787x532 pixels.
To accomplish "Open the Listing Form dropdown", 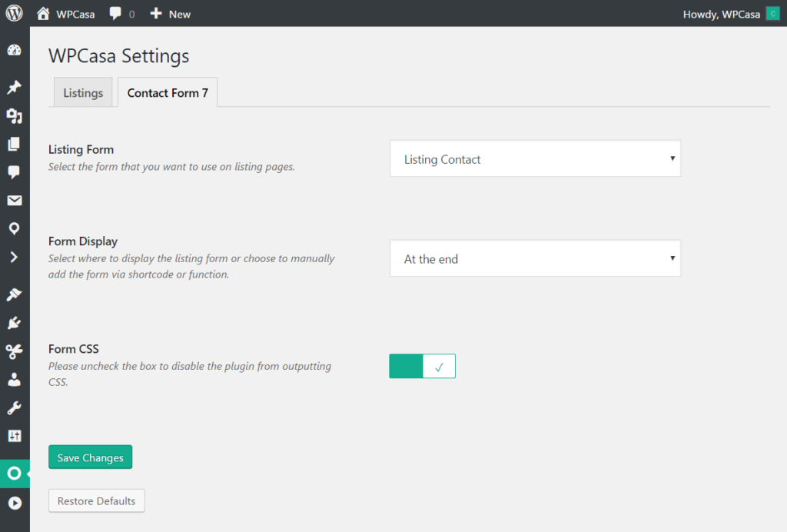I will click(535, 158).
